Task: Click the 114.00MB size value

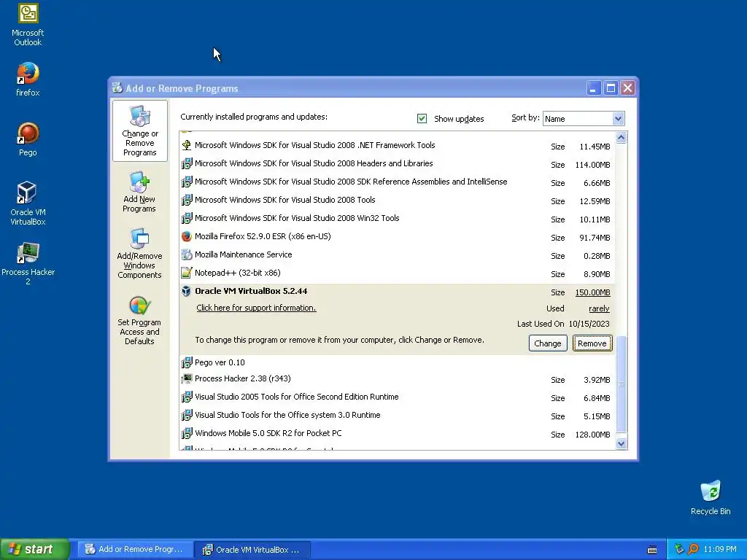Action: [x=592, y=165]
